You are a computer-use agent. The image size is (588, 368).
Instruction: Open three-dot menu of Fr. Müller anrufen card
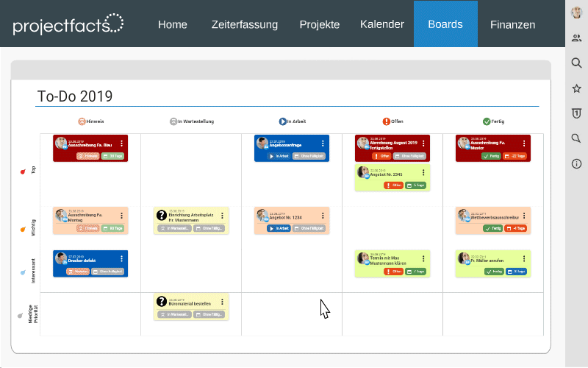(524, 259)
